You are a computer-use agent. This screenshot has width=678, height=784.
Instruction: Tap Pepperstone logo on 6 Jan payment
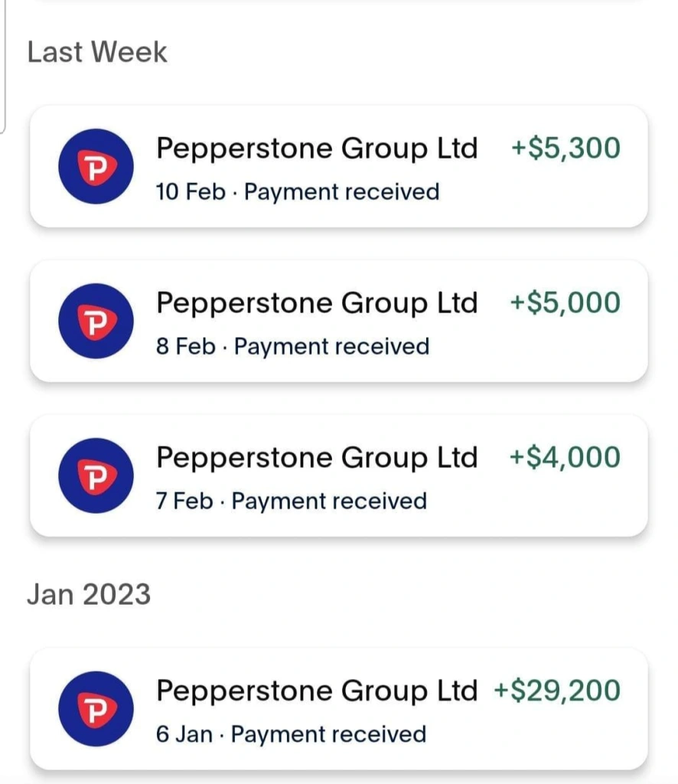pyautogui.click(x=96, y=709)
